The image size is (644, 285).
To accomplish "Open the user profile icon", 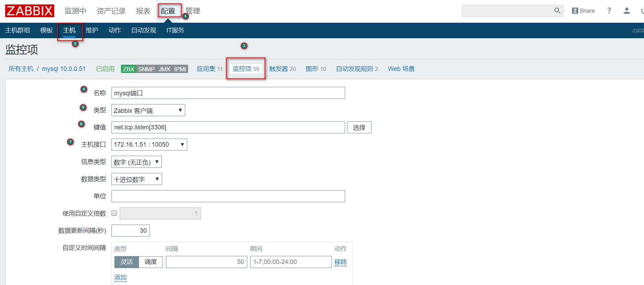I will click(x=627, y=11).
